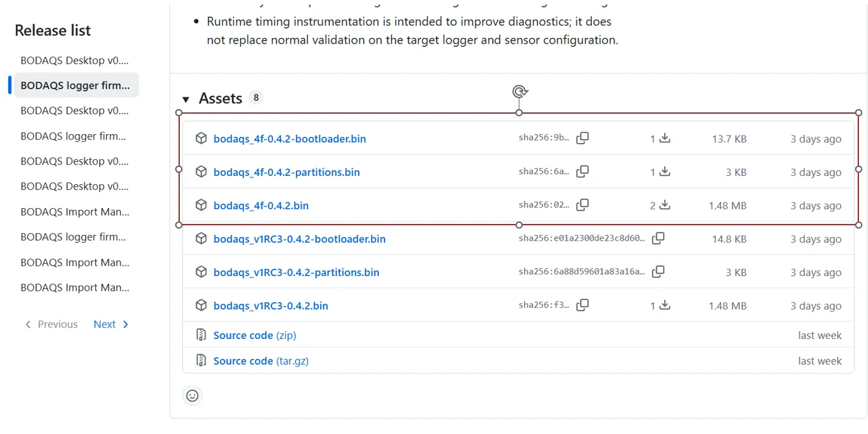Download bodaqs_v1RC3-0.4.2-bootloader.bin
Image resolution: width=868 pixels, height=434 pixels.
coord(299,239)
